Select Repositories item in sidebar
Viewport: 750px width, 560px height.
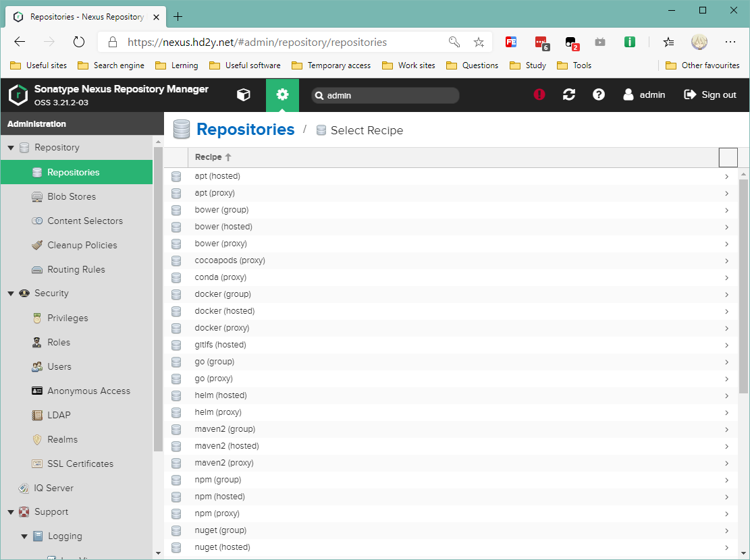coord(76,172)
